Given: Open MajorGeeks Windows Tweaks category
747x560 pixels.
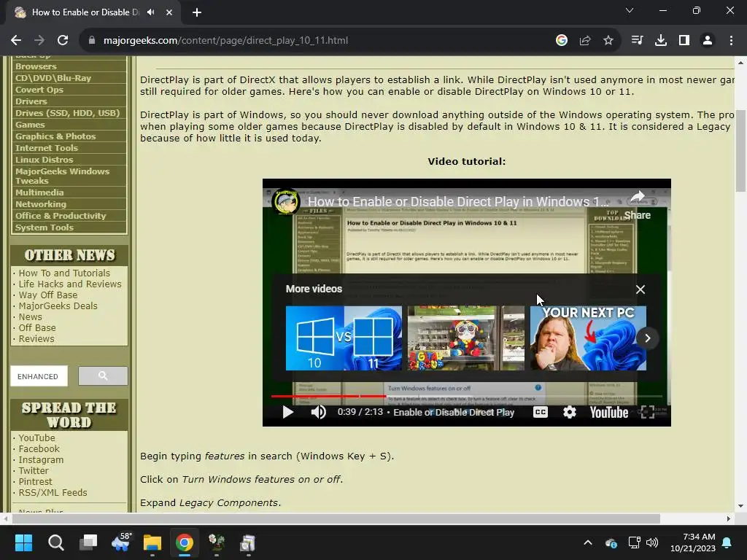Looking at the screenshot, I should [62, 176].
